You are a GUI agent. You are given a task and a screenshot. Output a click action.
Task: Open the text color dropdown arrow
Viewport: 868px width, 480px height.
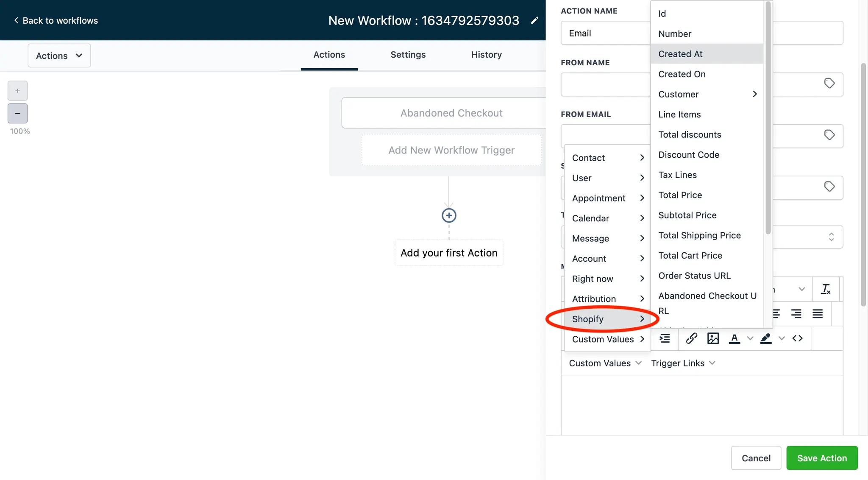pos(750,338)
